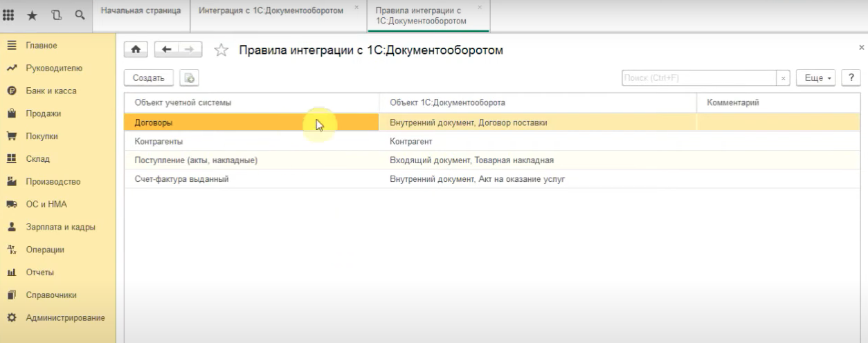Close the Правила интеграции tab
This screenshot has height=343, width=868.
tap(480, 7)
